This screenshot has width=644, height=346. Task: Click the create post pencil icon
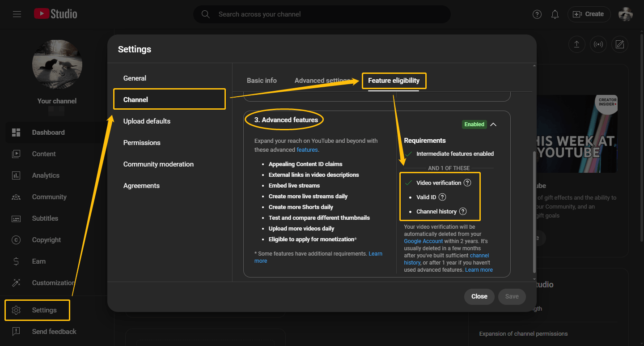pos(620,44)
